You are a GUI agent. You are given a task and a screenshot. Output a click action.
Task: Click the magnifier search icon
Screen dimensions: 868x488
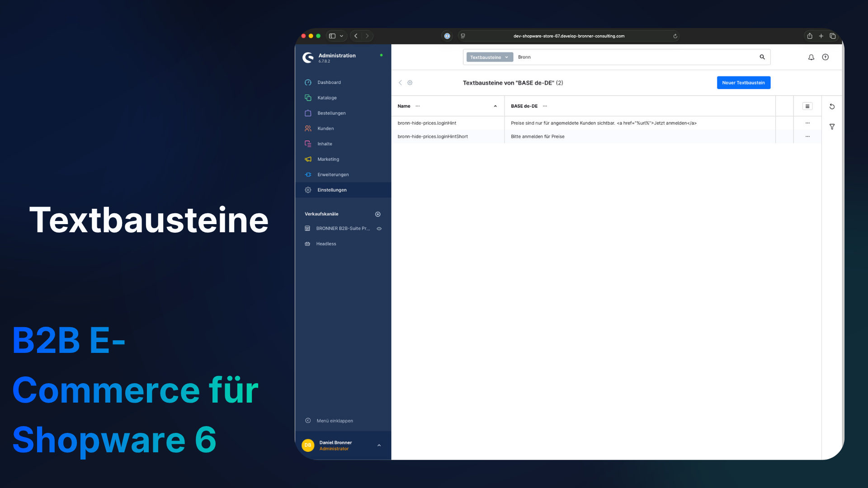(762, 57)
